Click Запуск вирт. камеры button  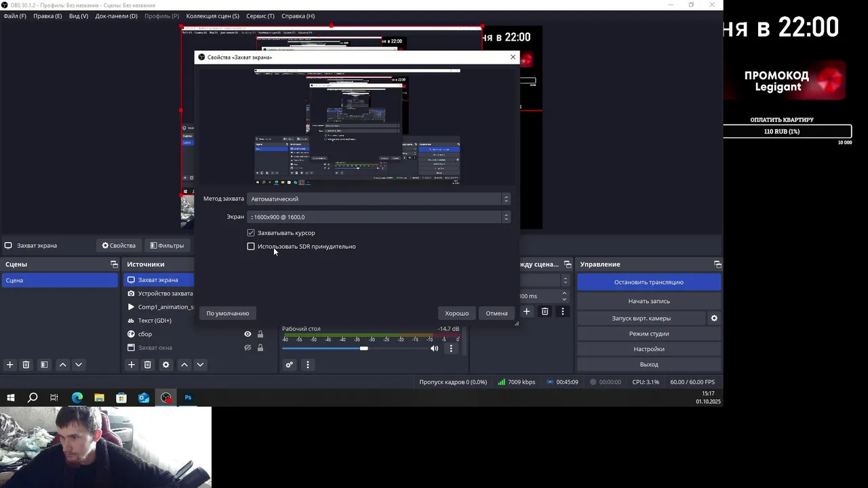(642, 318)
